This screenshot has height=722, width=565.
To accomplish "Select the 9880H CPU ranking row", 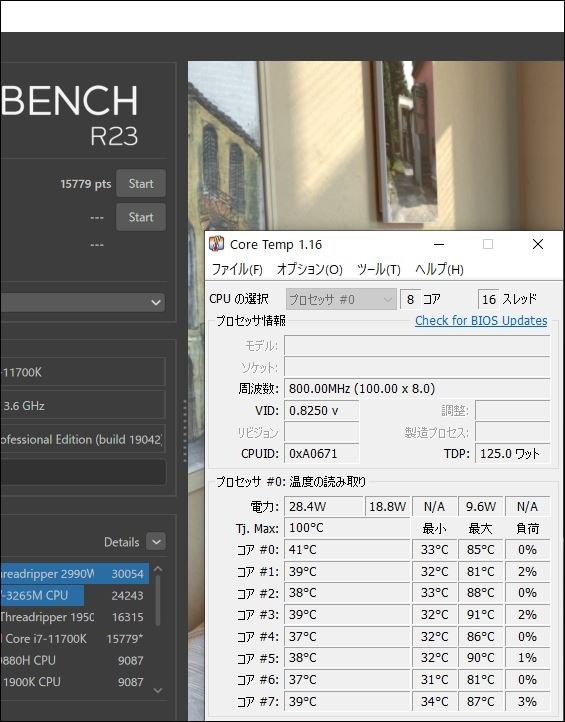I will tap(75, 660).
